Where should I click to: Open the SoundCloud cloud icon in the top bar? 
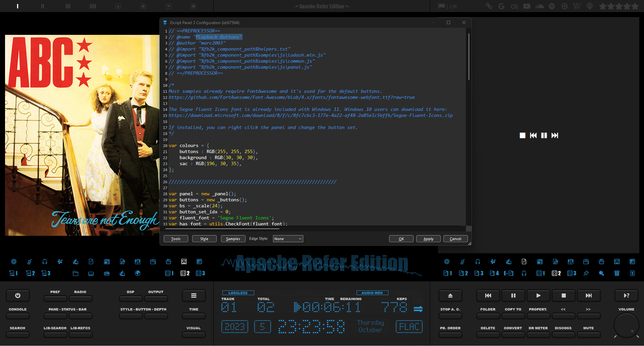point(539,6)
